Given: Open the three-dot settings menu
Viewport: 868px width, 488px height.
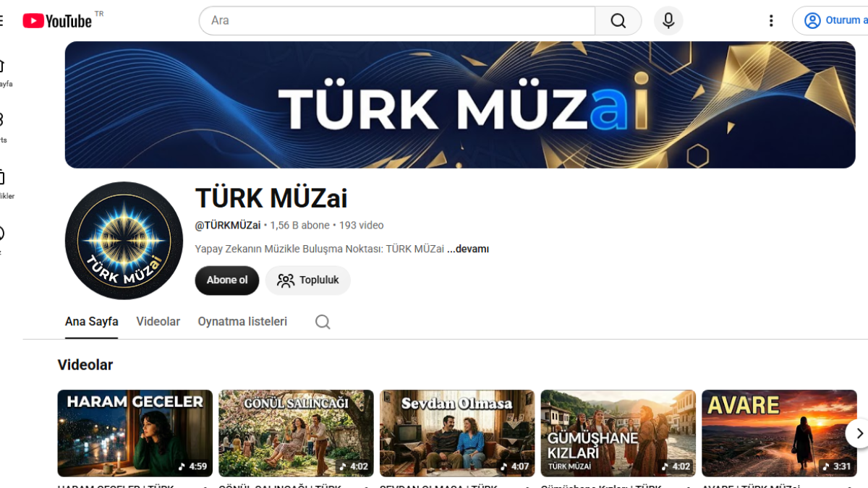Looking at the screenshot, I should [x=771, y=21].
